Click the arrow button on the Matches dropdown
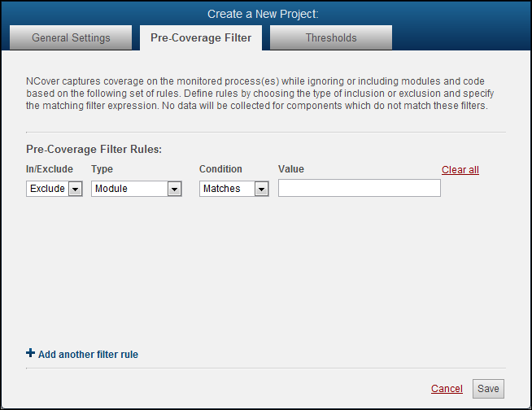The height and width of the screenshot is (410, 532). coord(261,189)
